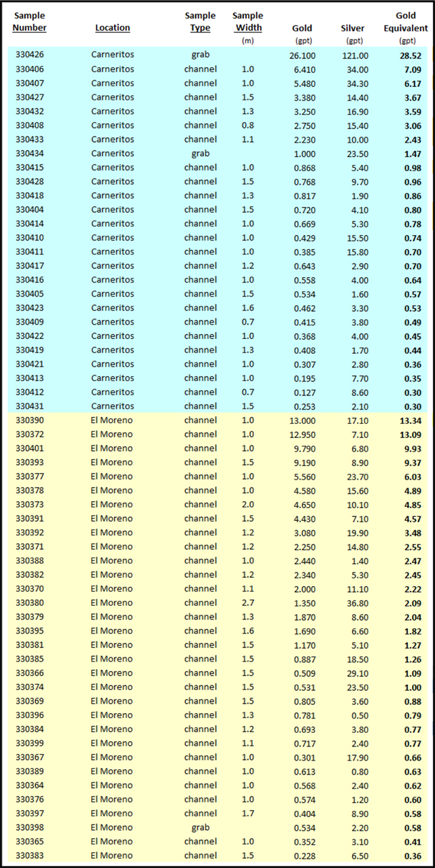This screenshot has width=435, height=868.
Task: Select sample number 330401
Action: [x=30, y=448]
